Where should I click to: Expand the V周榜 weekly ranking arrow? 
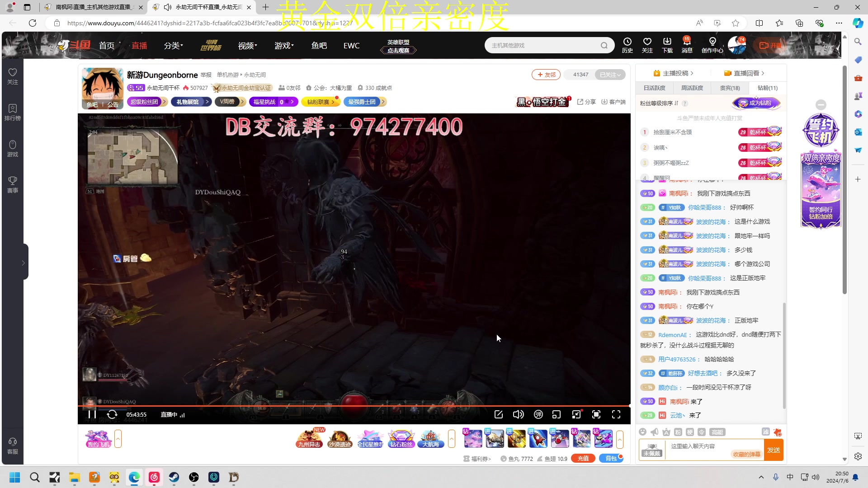click(x=242, y=102)
